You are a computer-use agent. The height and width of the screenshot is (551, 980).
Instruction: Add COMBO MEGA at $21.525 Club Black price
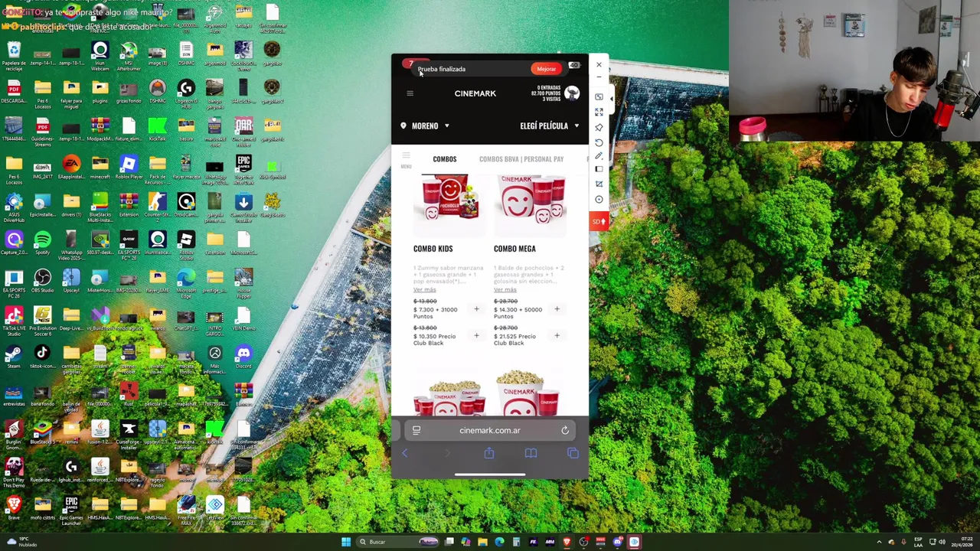(557, 335)
